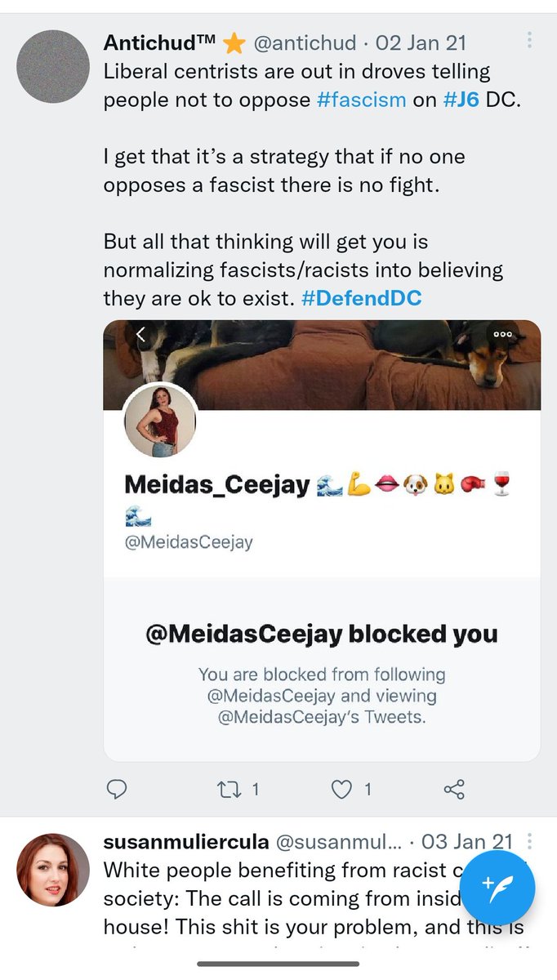Open the Antichud tweet overflow menu
Image resolution: width=557 pixels, height=980 pixels.
529,40
